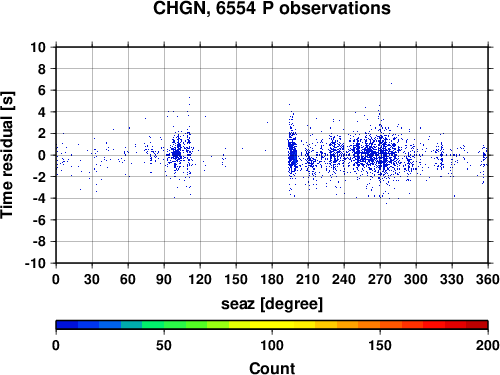This screenshot has width=500, height=375.
Task: Click the 'Count' colorbar label
Action: coord(272,368)
